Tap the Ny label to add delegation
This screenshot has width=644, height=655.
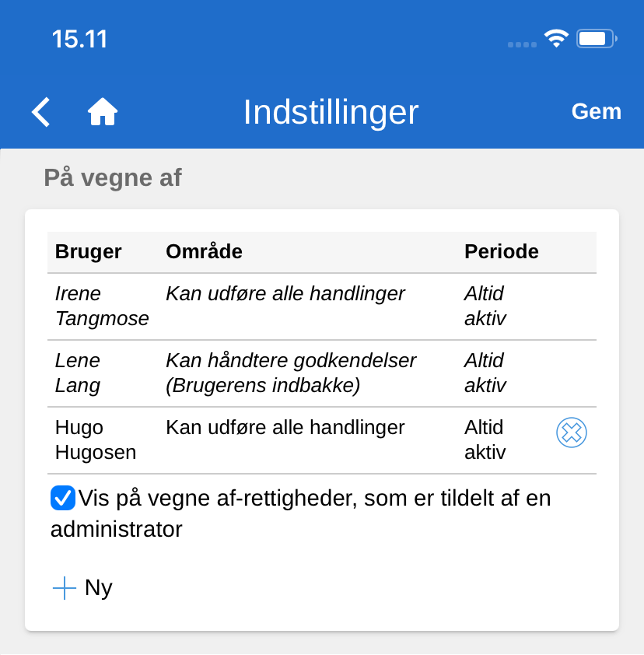99,587
